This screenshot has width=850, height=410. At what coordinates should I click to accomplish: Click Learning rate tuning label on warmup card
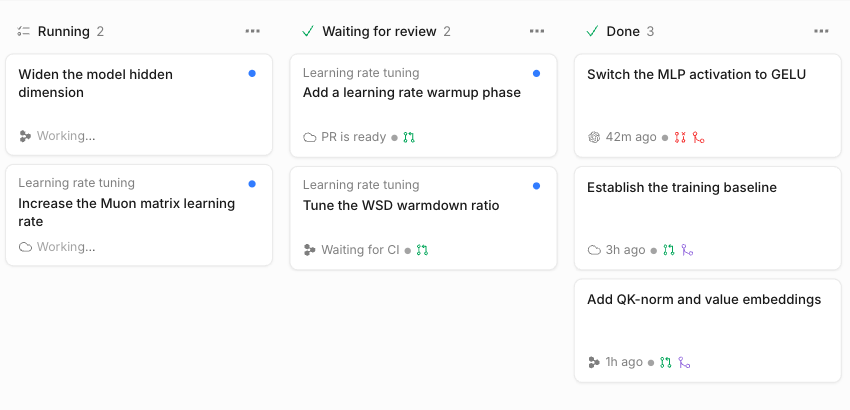point(361,73)
